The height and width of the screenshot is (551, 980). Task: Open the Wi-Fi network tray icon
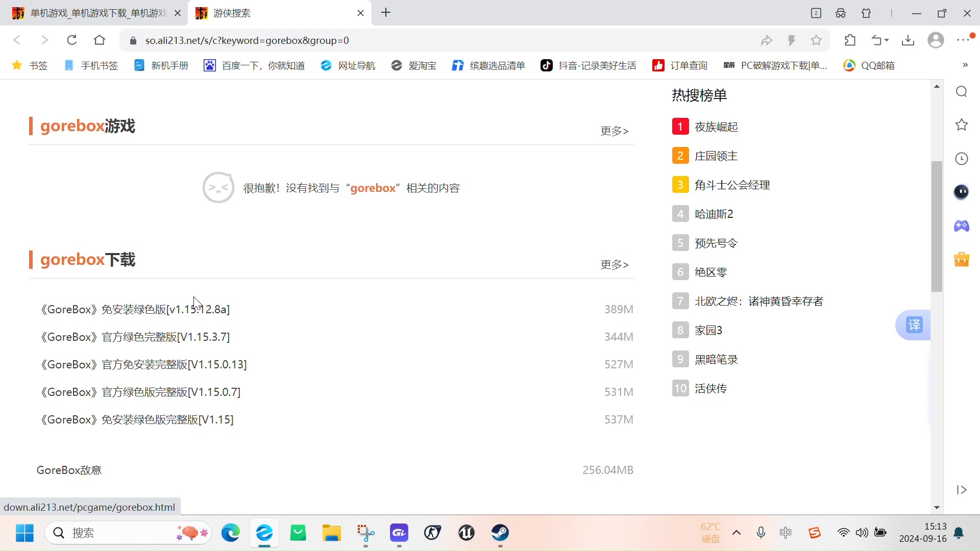tap(843, 533)
